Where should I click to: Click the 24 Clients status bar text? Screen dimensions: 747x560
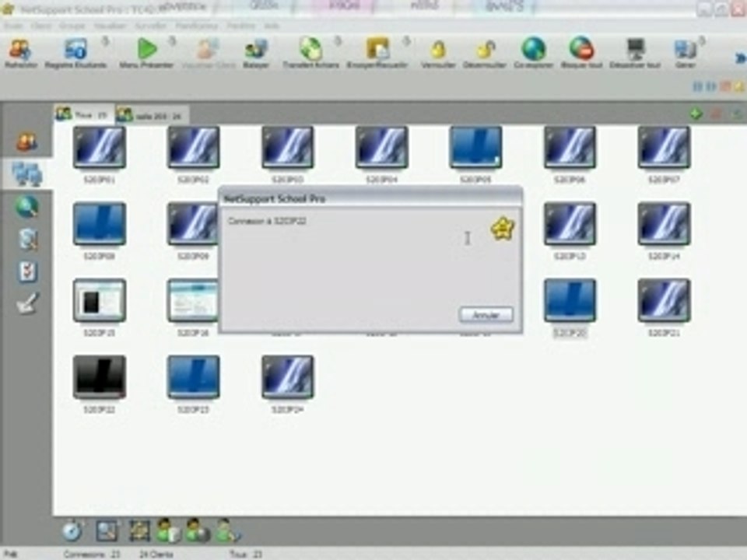point(156,555)
